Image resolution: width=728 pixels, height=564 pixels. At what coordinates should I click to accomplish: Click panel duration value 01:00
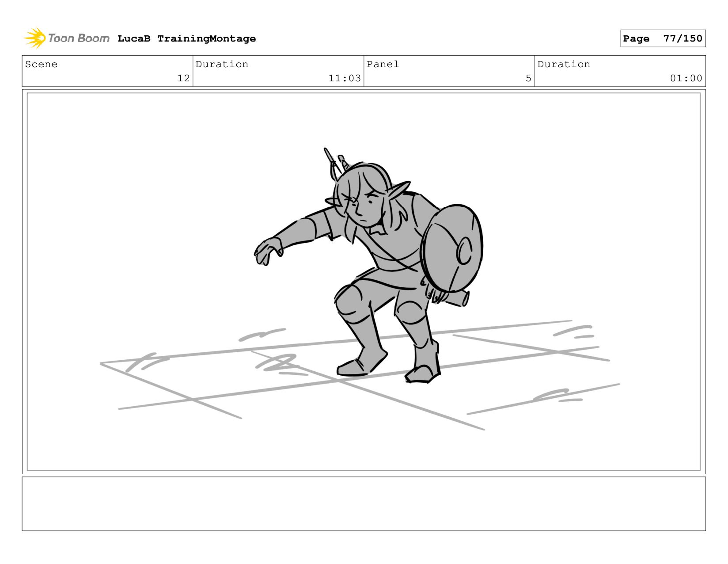coord(686,78)
